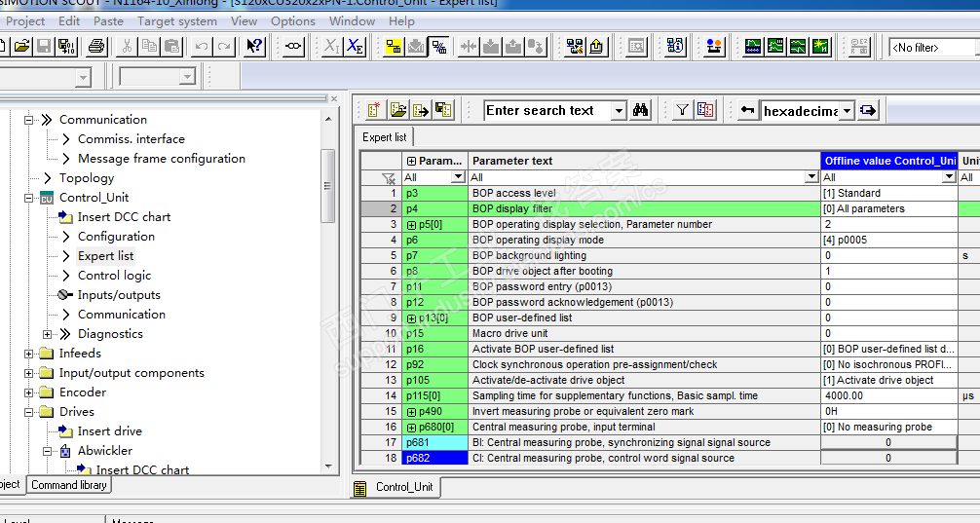Viewport: 980px width, 523px height.
Task: Open the Target system menu
Action: click(x=176, y=20)
